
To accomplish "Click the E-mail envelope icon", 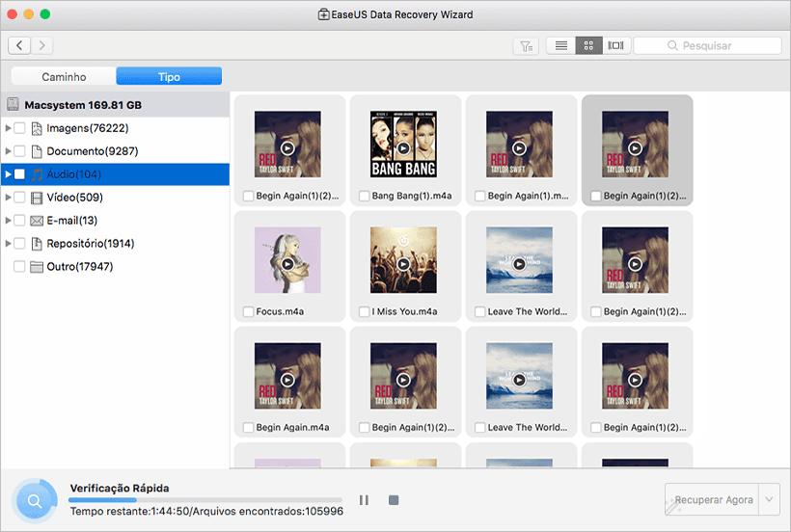I will click(x=37, y=221).
